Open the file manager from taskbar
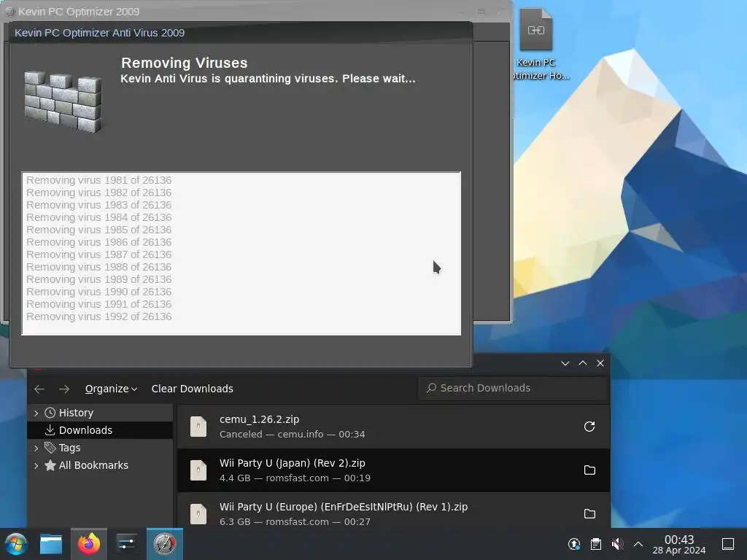The image size is (747, 560). (51, 544)
